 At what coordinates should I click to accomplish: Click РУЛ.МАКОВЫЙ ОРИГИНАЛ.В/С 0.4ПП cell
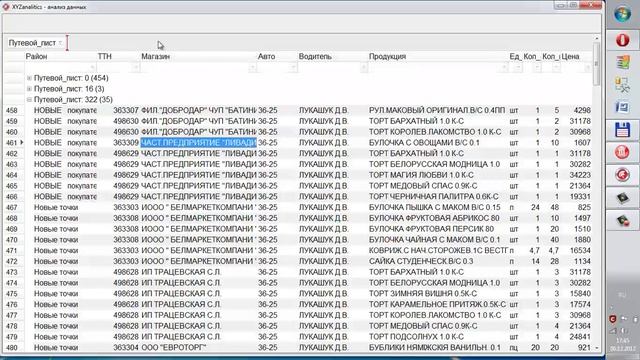tap(437, 110)
